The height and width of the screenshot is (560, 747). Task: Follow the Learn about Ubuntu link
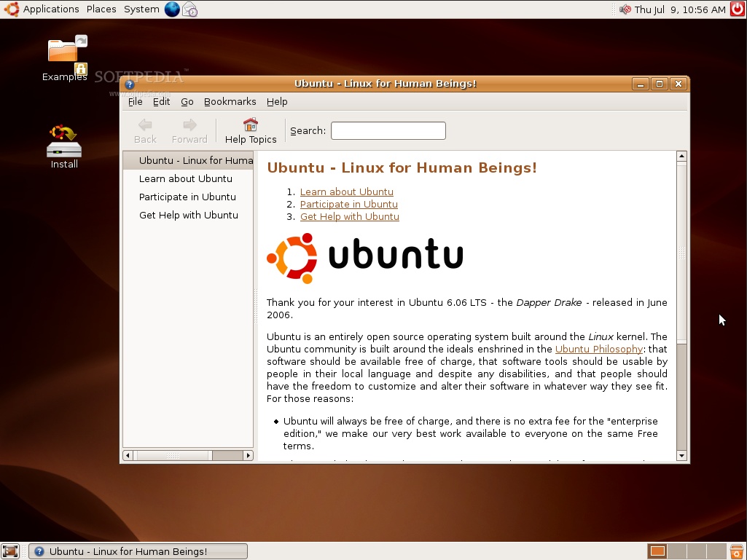[x=346, y=192]
